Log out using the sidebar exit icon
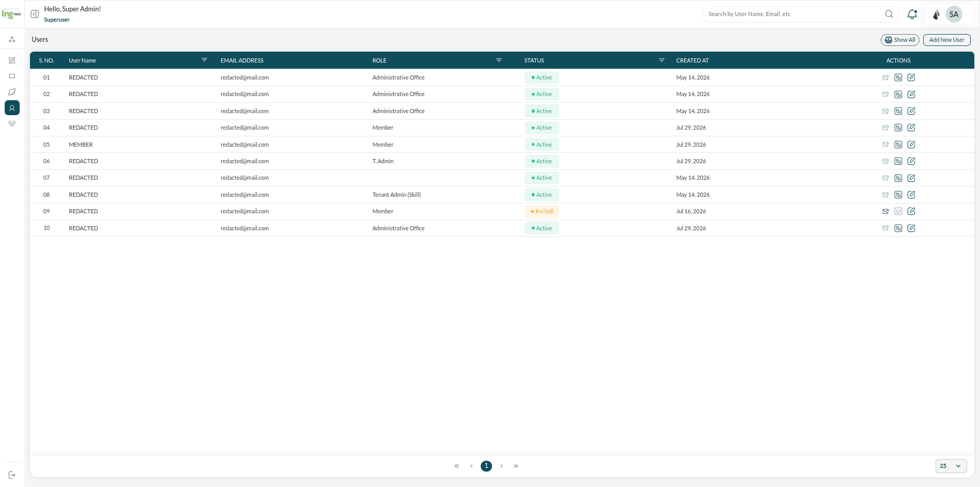 pyautogui.click(x=12, y=475)
